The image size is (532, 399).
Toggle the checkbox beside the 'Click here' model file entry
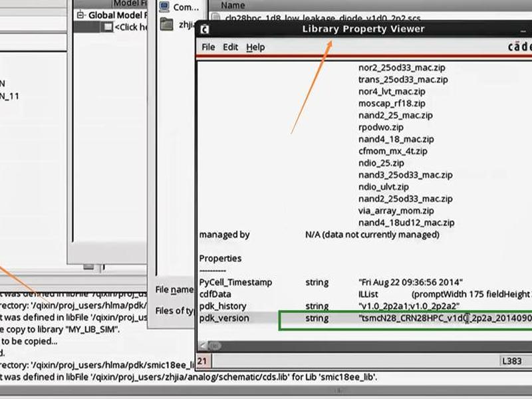108,27
